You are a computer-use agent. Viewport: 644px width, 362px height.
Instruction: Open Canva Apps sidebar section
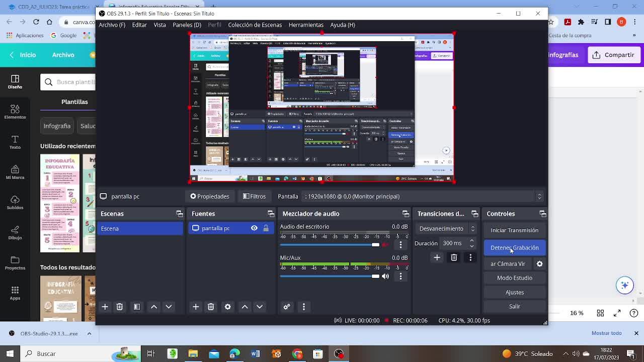tap(15, 293)
